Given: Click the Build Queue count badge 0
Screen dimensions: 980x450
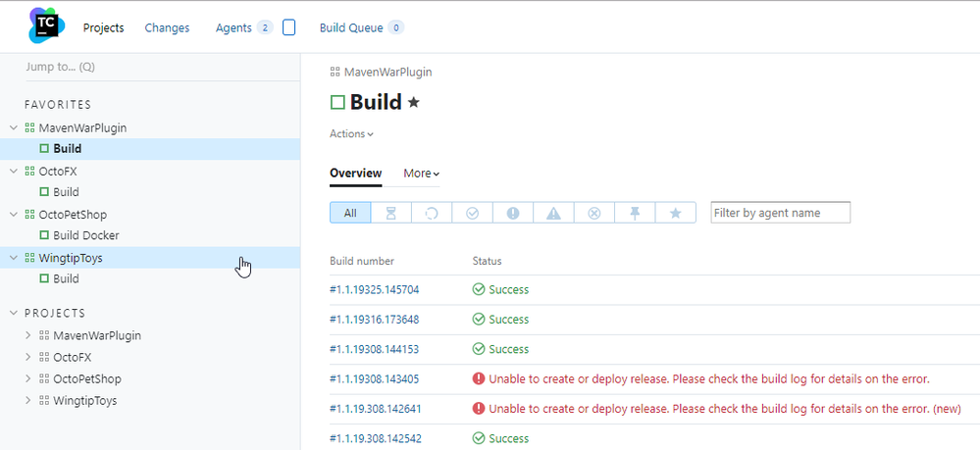Looking at the screenshot, I should click(395, 27).
